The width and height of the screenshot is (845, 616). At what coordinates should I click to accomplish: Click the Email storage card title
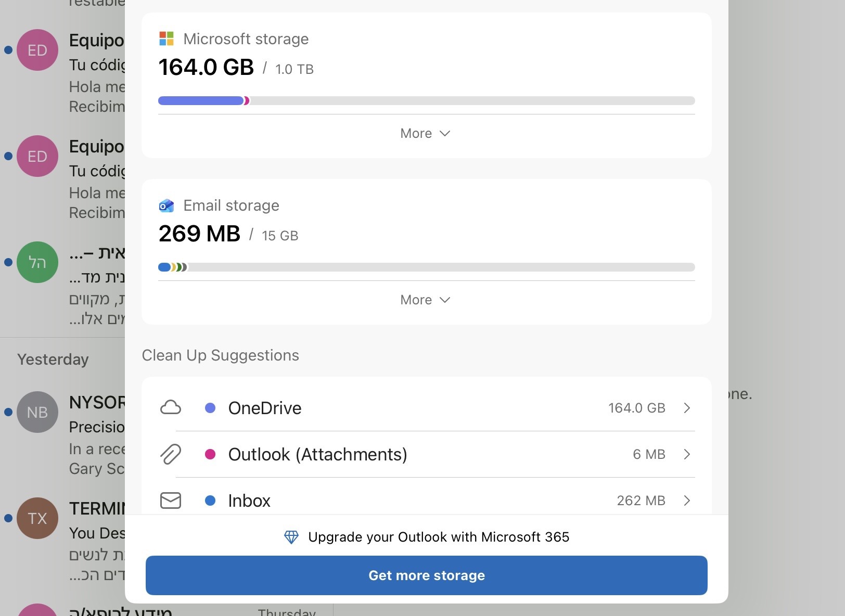click(x=232, y=206)
